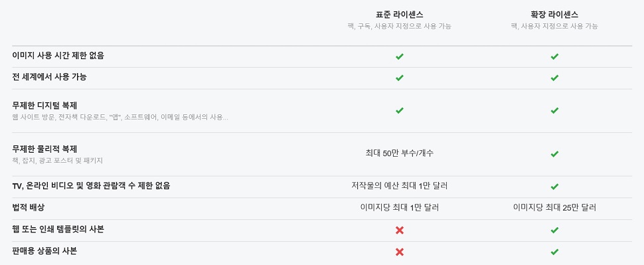The image size is (644, 265).
Task: Click the standard license checkmark for 이미지 사용 시간 제한 없음
Action: pos(399,56)
